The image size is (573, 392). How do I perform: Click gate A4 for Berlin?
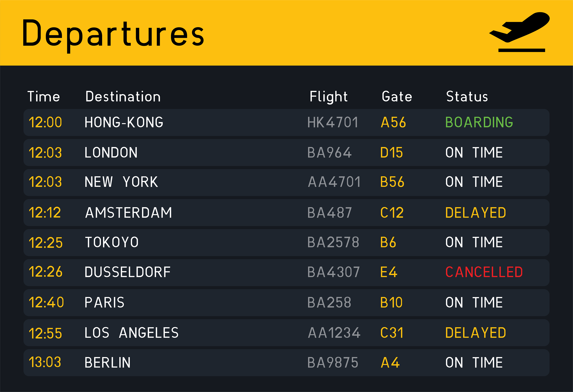pyautogui.click(x=390, y=363)
